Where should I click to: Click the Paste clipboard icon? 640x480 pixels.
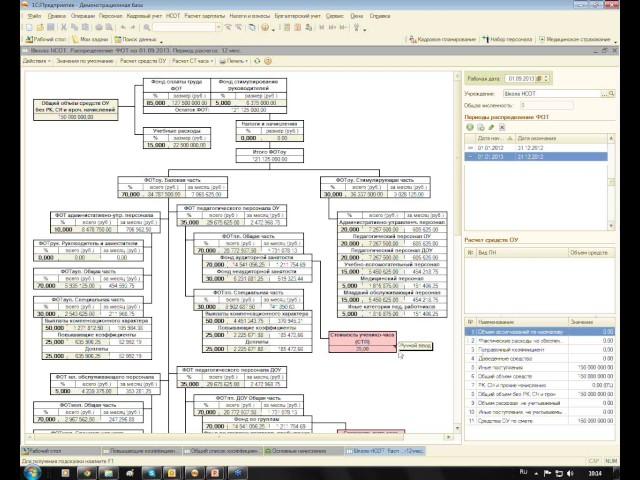85,27
